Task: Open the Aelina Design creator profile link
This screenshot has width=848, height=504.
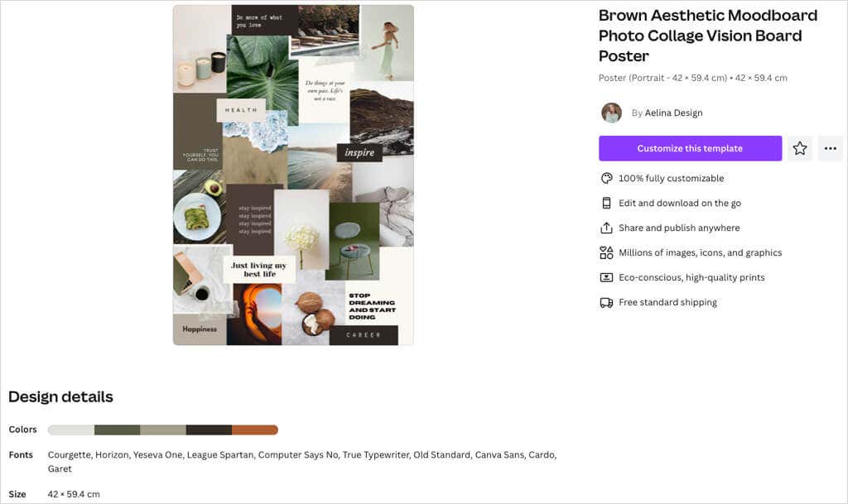Action: 673,113
